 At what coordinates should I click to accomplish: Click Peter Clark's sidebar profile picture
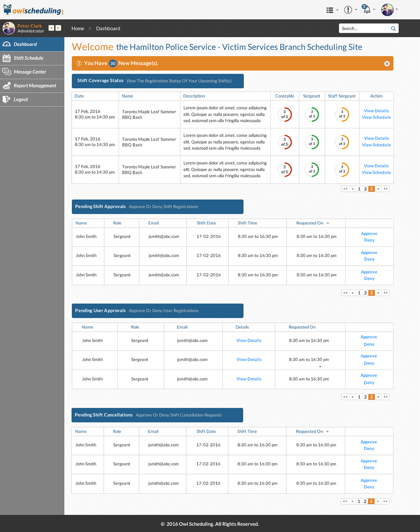[x=9, y=28]
